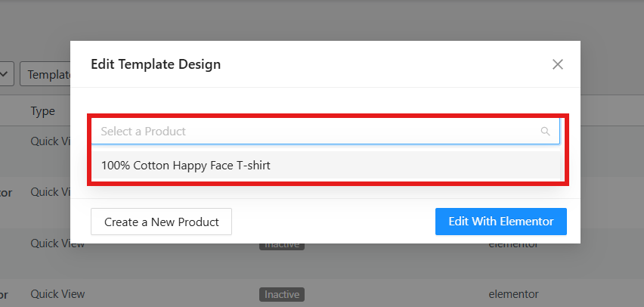Select the bottom Quick View row type

[57, 293]
